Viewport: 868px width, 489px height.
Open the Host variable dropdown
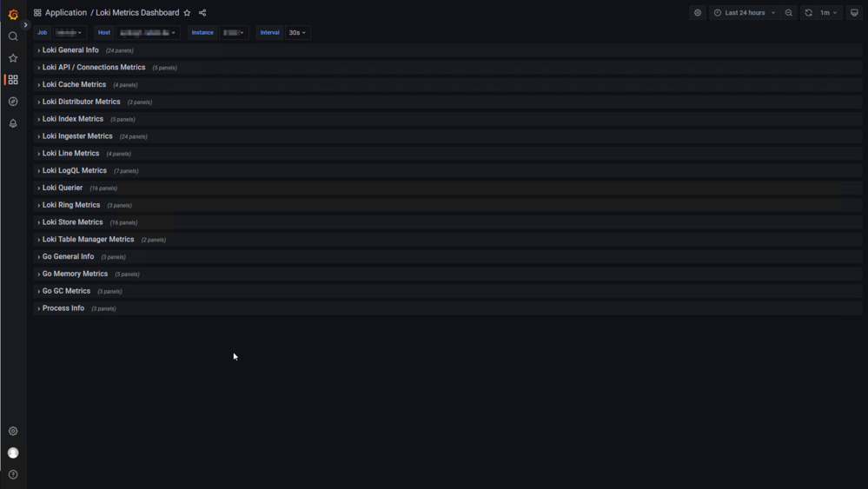(x=148, y=33)
